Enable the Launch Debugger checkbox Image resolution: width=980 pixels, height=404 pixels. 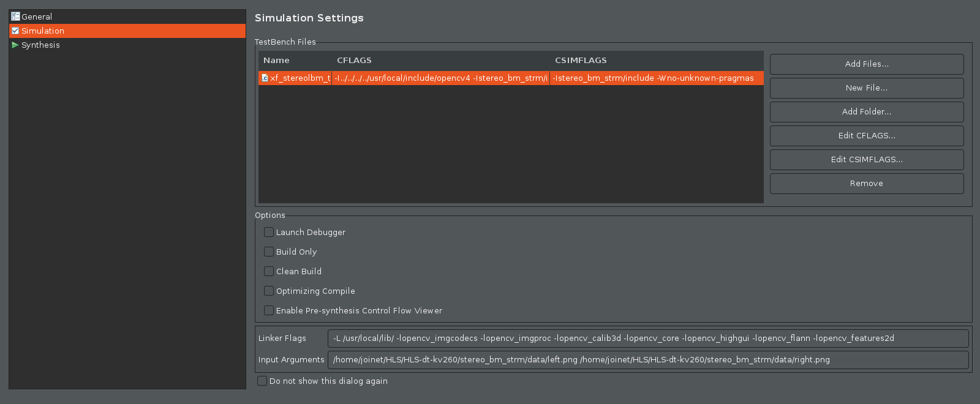click(269, 232)
